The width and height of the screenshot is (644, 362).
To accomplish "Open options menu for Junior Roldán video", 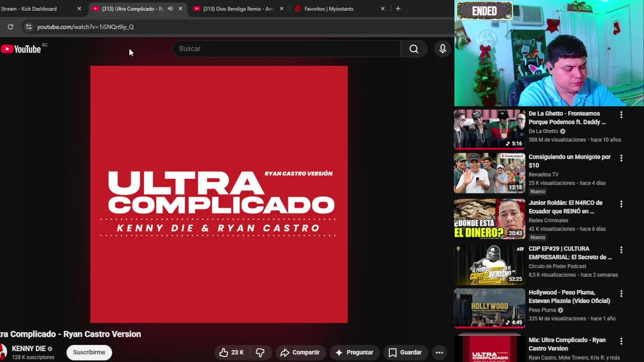I will click(x=621, y=204).
